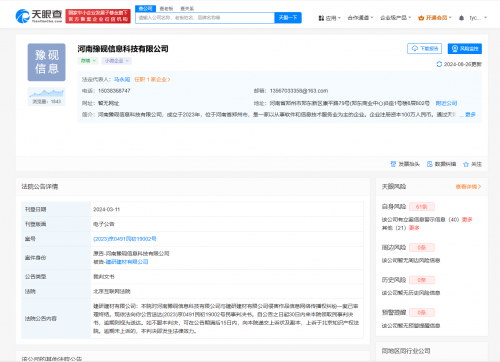Screen dimensions: 500x362
Task: Select the search company tab
Action: click(x=145, y=8)
